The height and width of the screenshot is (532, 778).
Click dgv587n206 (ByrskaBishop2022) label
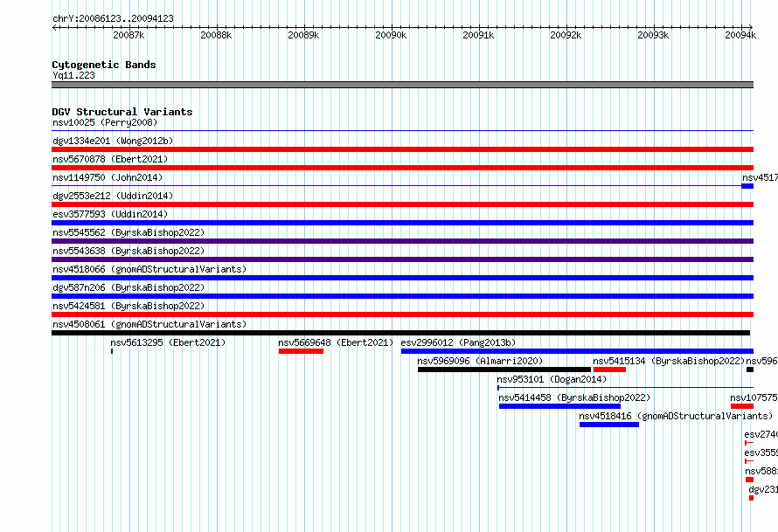click(x=129, y=287)
